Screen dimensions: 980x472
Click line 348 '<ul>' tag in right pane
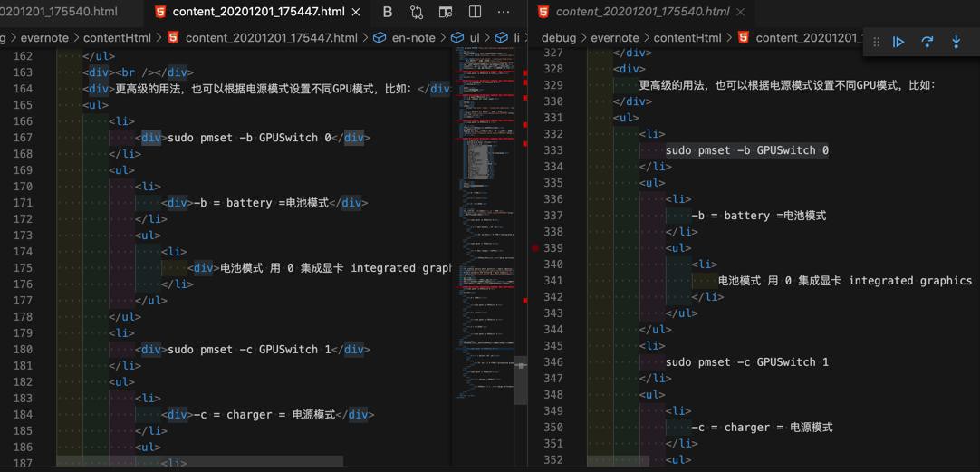[x=652, y=394]
